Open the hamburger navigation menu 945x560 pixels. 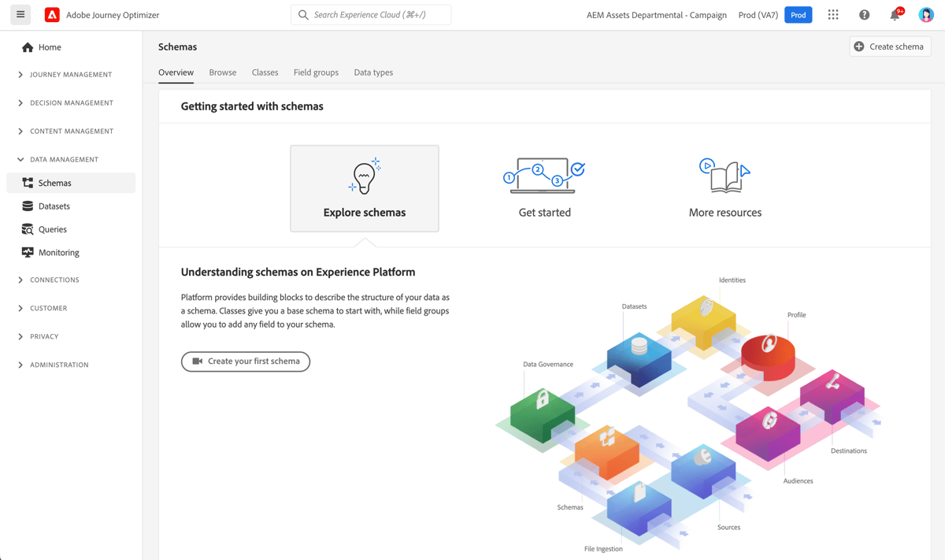point(20,14)
